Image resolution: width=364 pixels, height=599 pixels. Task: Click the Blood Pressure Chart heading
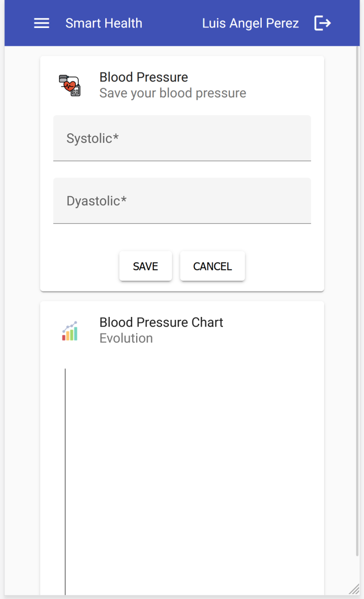(161, 322)
